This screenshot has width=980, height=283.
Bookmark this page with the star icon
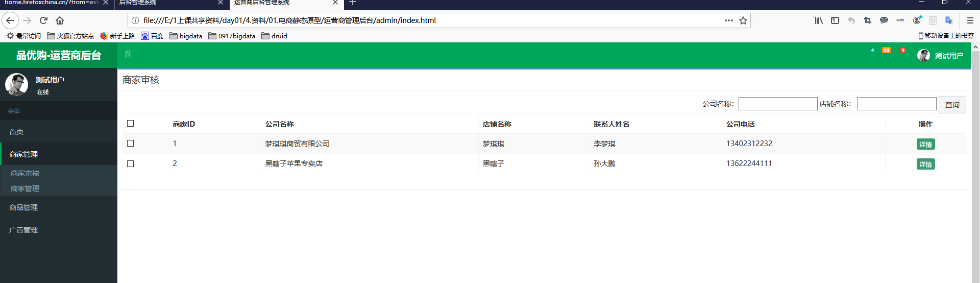(x=743, y=20)
